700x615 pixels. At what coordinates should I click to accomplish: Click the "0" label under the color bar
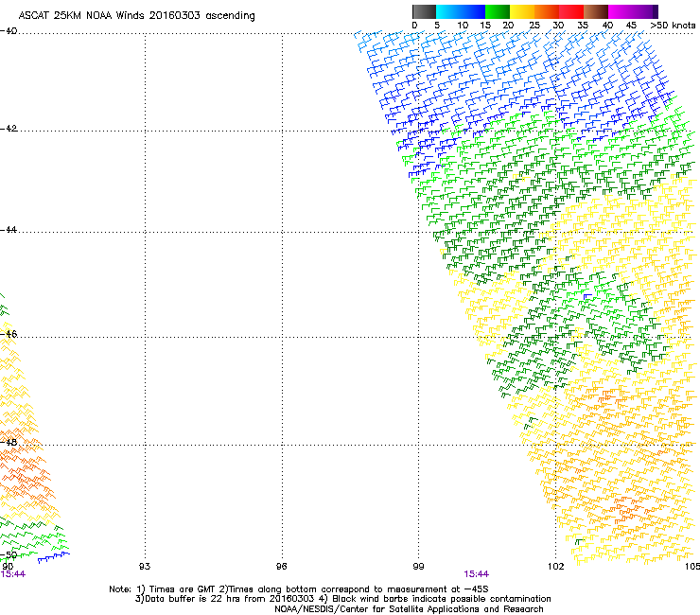[x=414, y=26]
